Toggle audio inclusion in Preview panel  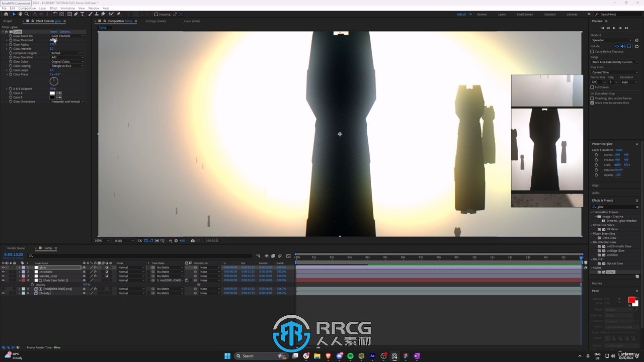pyautogui.click(x=623, y=46)
